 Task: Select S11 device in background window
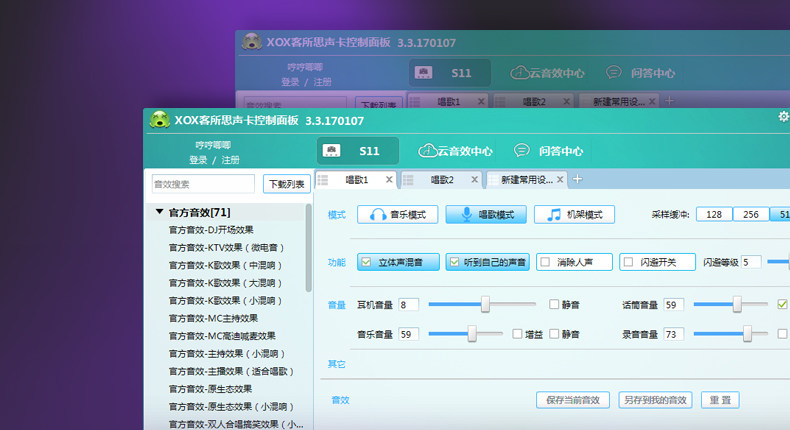pos(449,73)
